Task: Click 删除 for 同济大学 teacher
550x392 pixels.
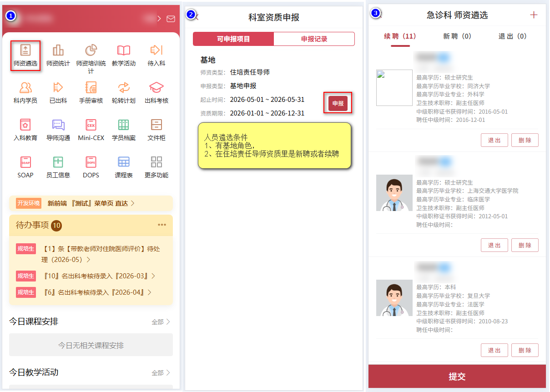Action: pos(525,140)
